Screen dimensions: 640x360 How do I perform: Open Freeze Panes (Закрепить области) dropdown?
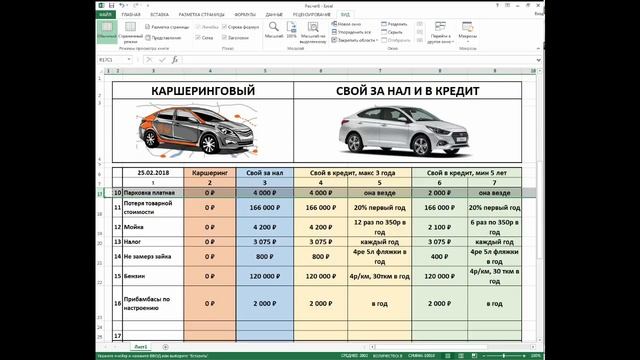(354, 40)
